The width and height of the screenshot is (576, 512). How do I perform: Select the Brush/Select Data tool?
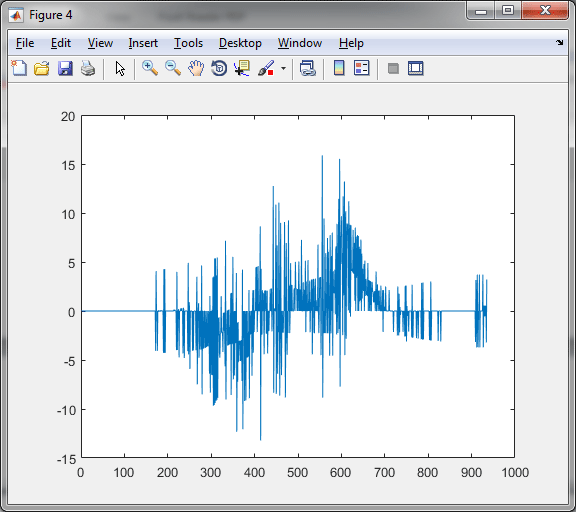[x=266, y=68]
